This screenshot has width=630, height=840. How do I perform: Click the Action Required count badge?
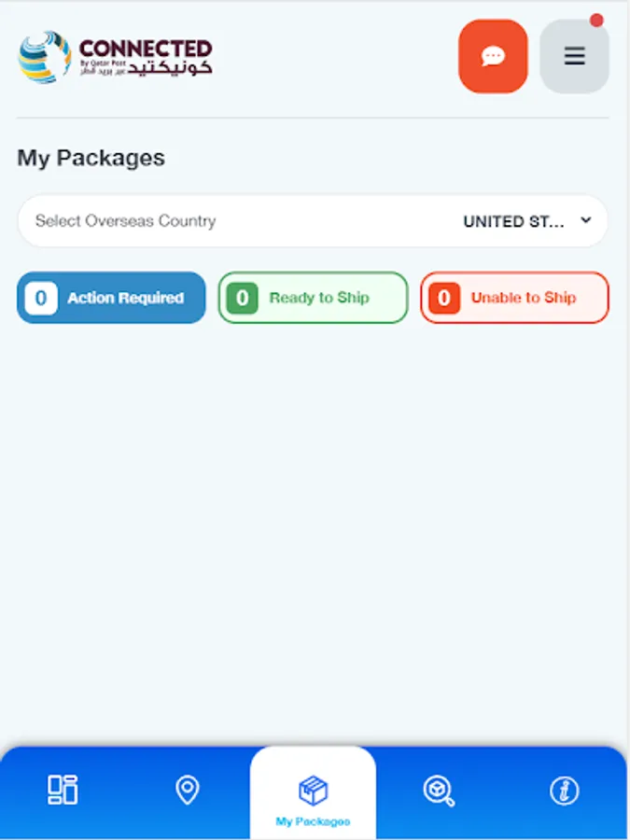click(x=40, y=298)
